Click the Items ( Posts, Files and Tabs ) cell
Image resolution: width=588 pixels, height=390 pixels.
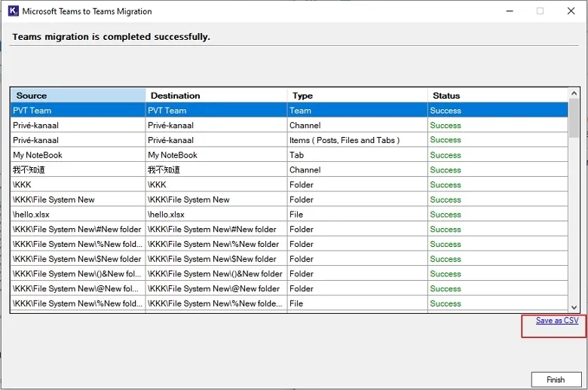[x=357, y=140]
